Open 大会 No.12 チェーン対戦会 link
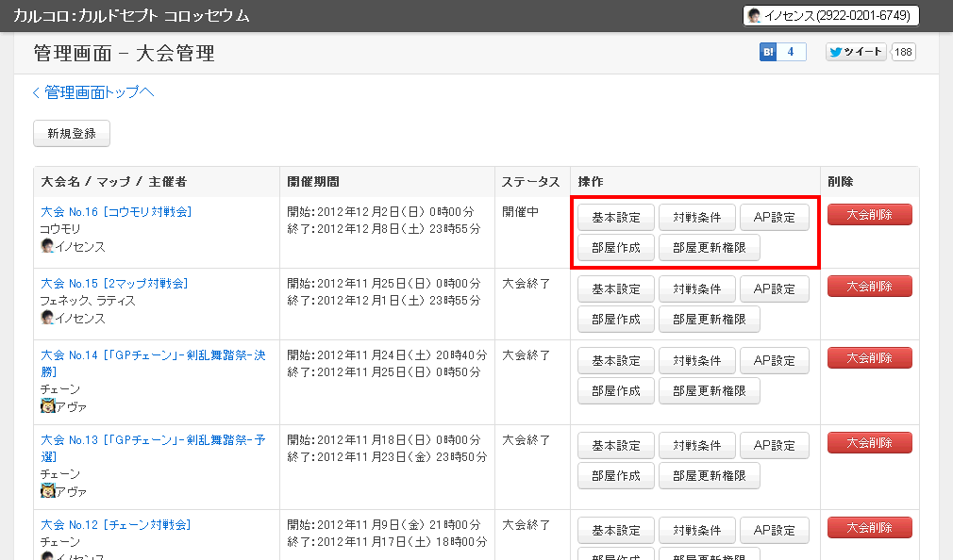Image resolution: width=953 pixels, height=560 pixels. [115, 524]
